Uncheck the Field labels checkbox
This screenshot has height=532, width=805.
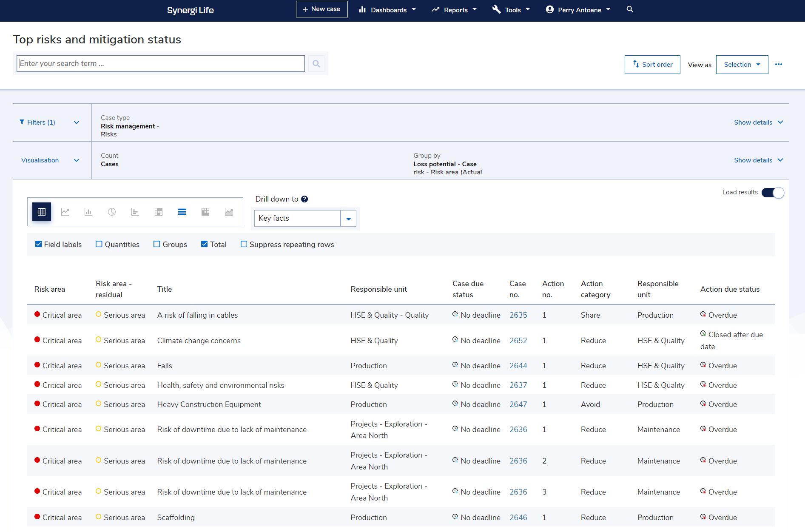[x=38, y=244]
